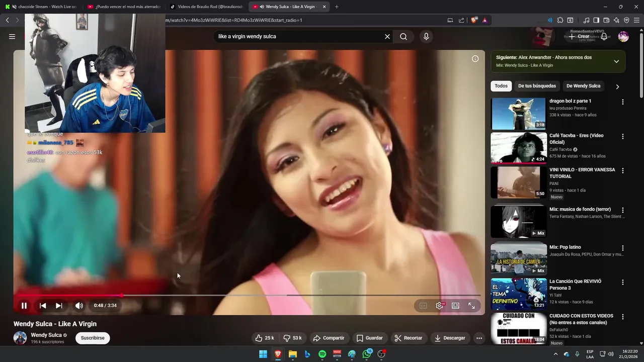Enter fullscreen mode

(471, 306)
